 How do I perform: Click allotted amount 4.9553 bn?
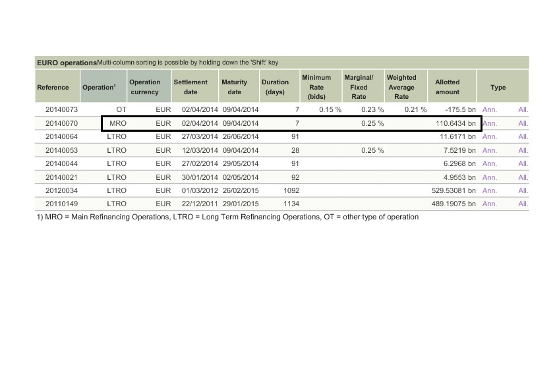pyautogui.click(x=459, y=177)
